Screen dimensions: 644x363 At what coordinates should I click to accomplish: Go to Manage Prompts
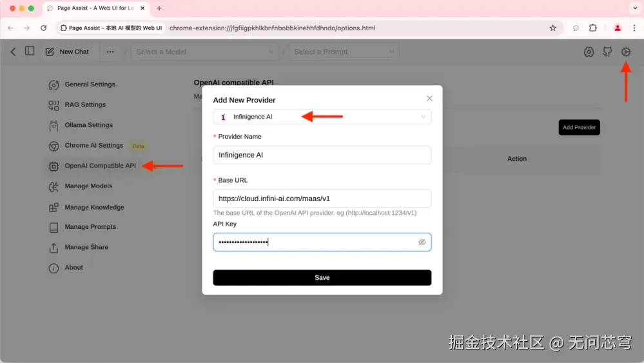point(90,227)
